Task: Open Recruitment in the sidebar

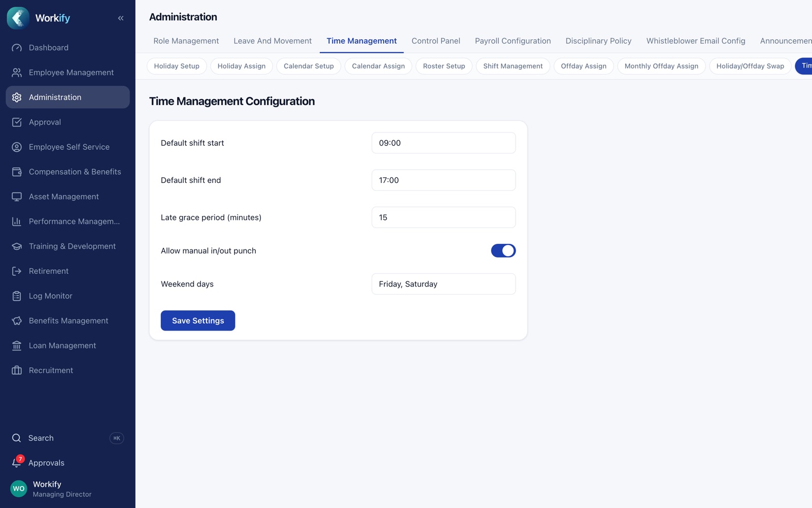Action: point(67,370)
